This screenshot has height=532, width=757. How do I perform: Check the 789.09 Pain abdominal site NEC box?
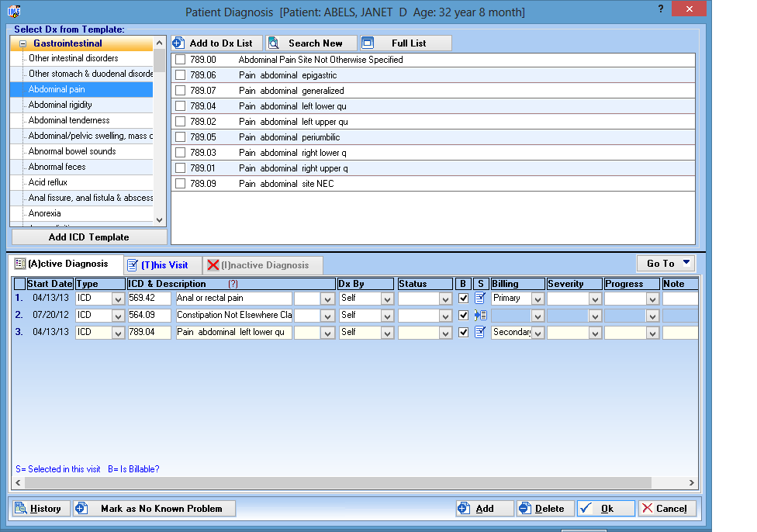[180, 184]
